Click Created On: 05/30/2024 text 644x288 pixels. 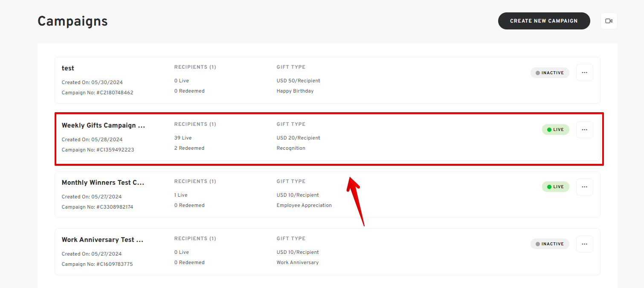point(92,82)
